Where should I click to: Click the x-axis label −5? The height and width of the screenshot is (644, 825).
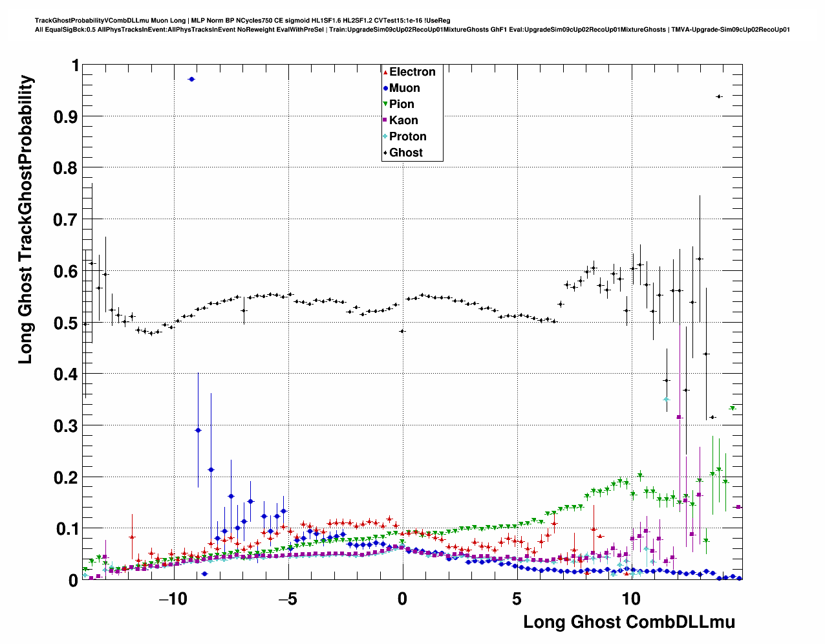point(288,599)
